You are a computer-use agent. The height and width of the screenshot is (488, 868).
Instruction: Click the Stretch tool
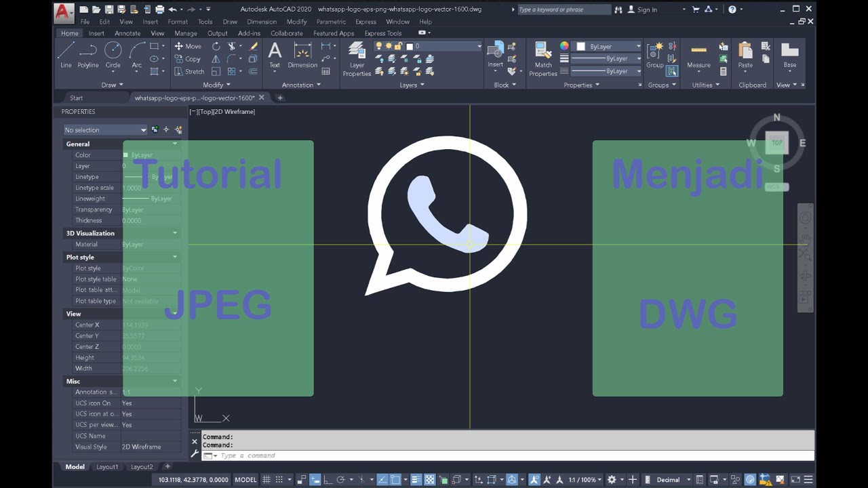[x=189, y=71]
